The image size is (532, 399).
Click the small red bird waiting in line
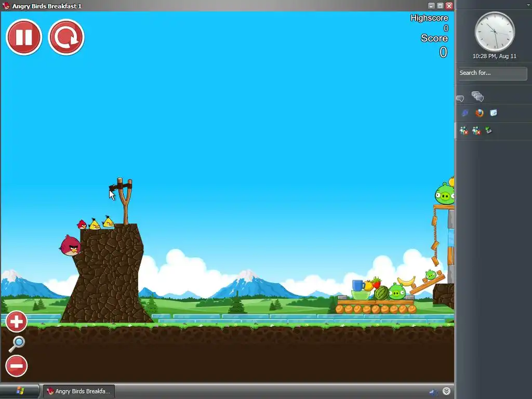[x=82, y=224]
